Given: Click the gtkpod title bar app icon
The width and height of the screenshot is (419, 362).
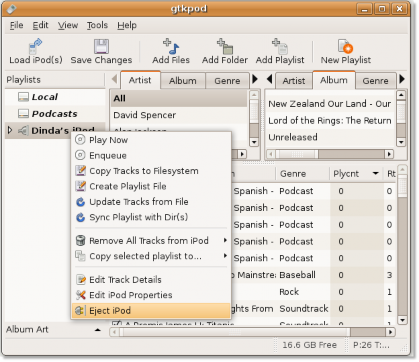Looking at the screenshot, I should point(12,8).
